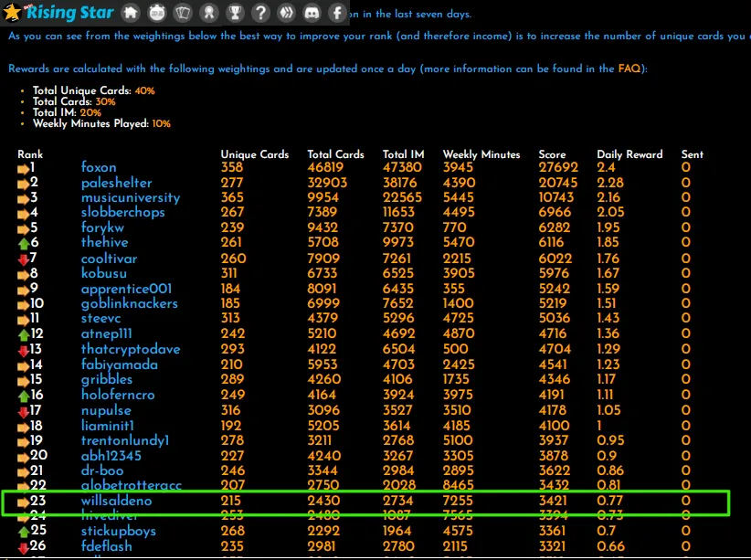
Task: Open steevc player link
Action: coord(101,318)
